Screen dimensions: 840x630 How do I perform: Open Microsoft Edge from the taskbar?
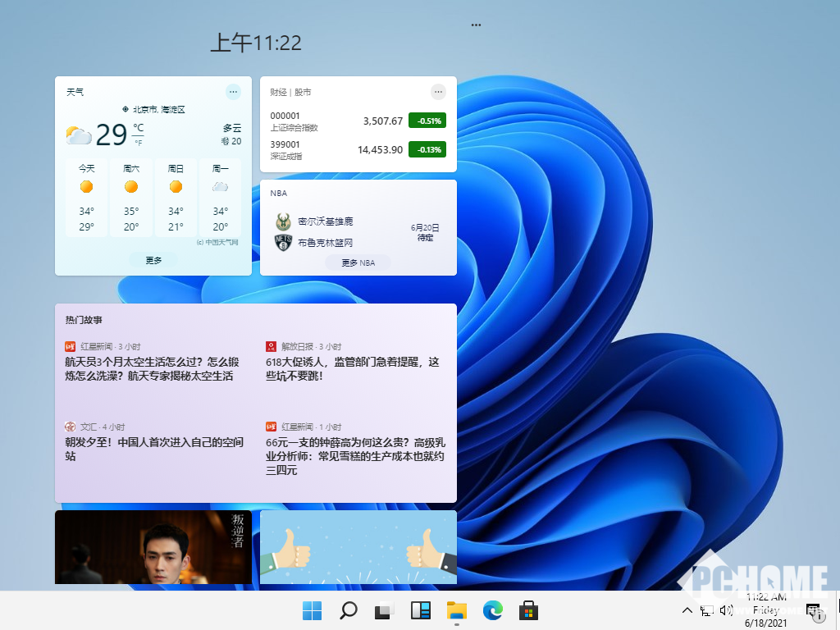pos(492,610)
